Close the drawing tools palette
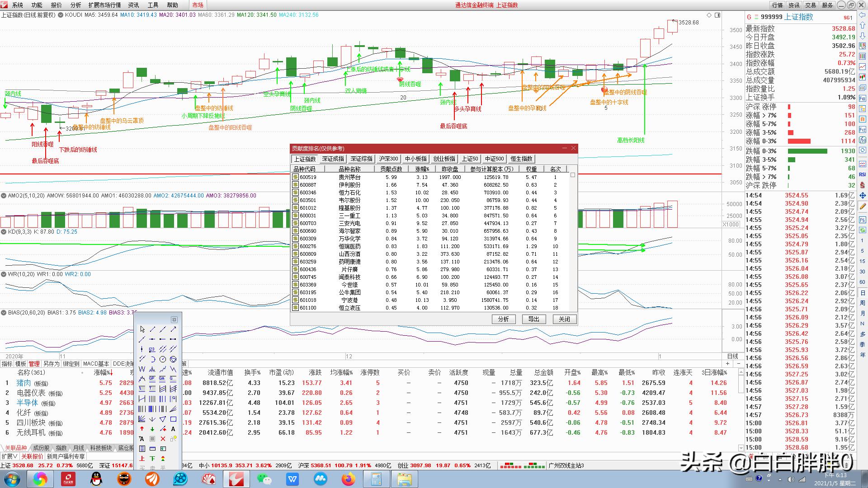This screenshot has height=488, width=868. (174, 319)
